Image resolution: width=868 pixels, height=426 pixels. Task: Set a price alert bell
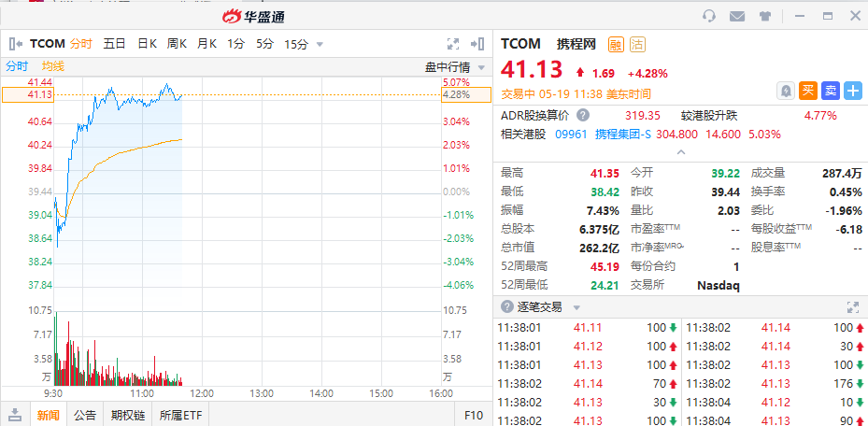[786, 91]
